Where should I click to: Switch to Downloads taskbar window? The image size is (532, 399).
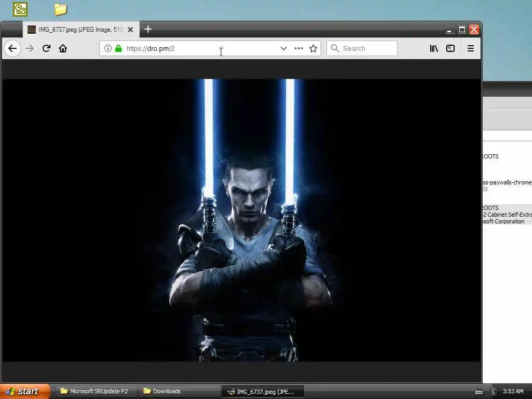(179, 391)
